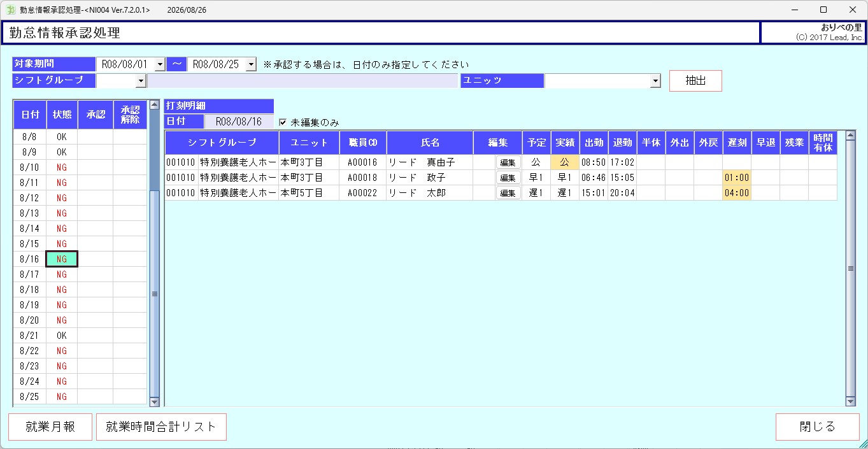This screenshot has width=868, height=449.
Task: Select the 8/14 date cell
Action: pyautogui.click(x=29, y=229)
